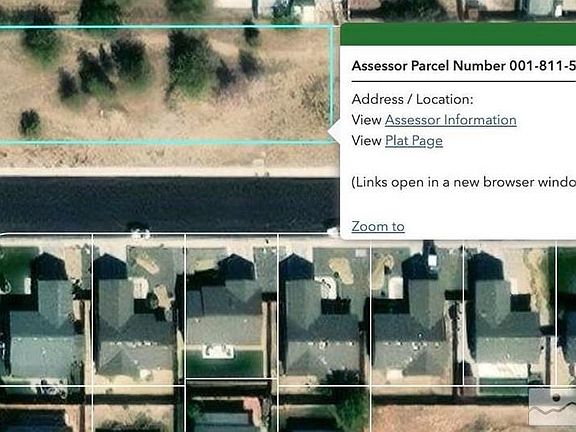Click the popup's white pointer arrow
Screen dimensions: 576x432
[334, 132]
